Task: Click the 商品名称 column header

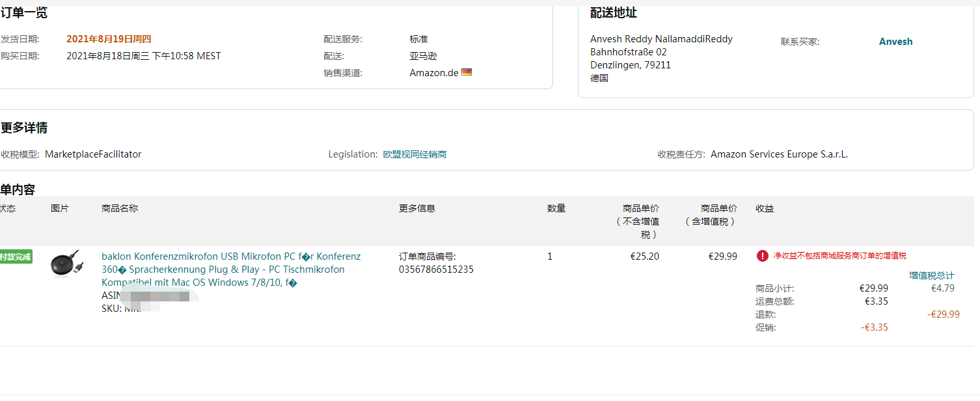Action: click(x=120, y=208)
